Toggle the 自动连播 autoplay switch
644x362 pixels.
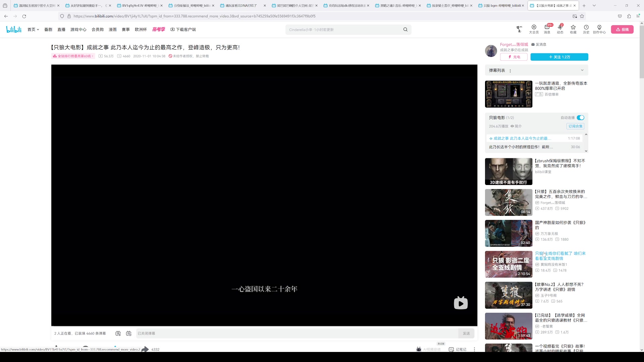point(581,118)
